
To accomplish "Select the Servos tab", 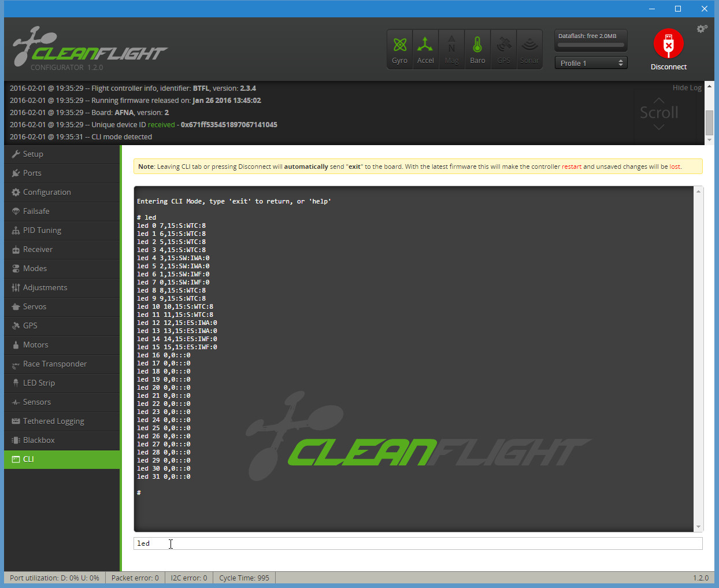I will [x=62, y=307].
